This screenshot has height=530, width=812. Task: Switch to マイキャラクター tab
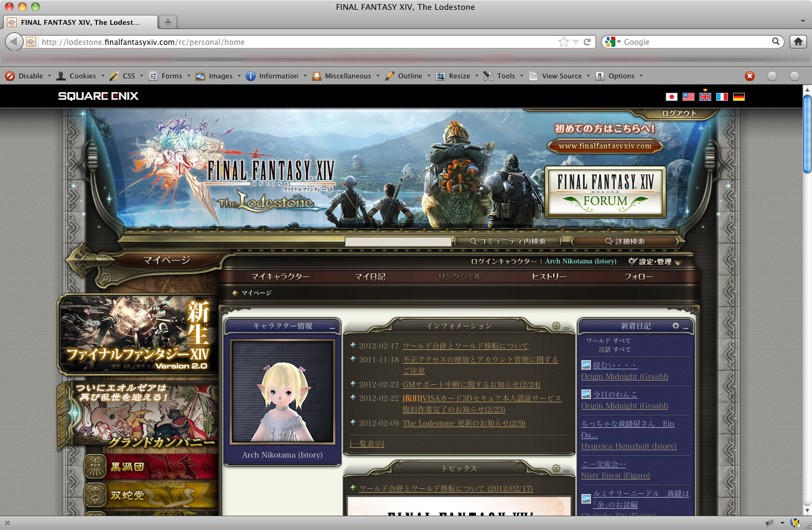280,277
